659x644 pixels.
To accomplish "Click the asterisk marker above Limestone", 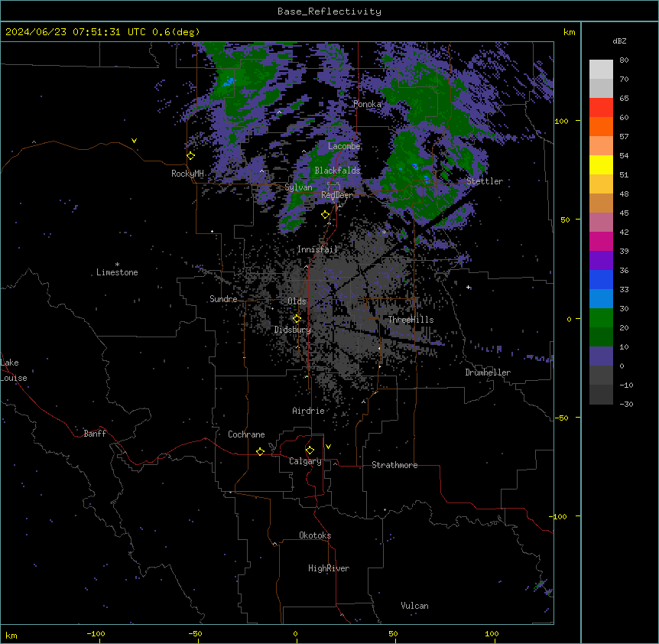I will coord(117,265).
